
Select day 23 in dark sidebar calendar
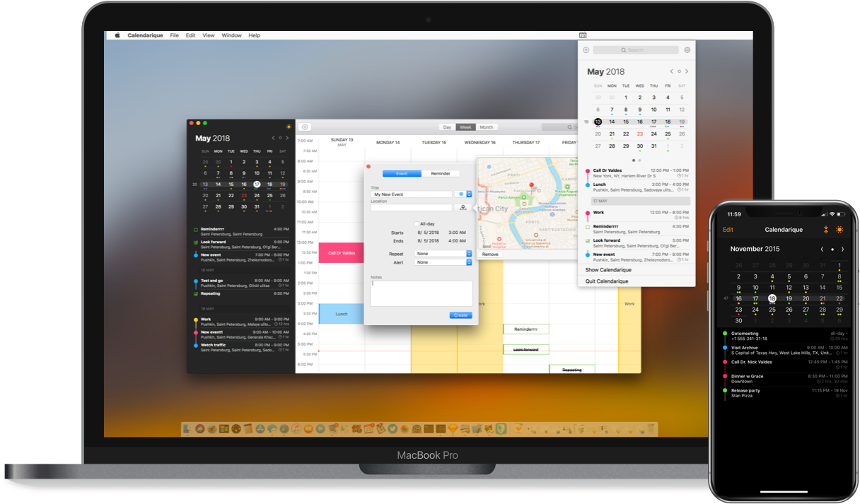click(x=244, y=195)
